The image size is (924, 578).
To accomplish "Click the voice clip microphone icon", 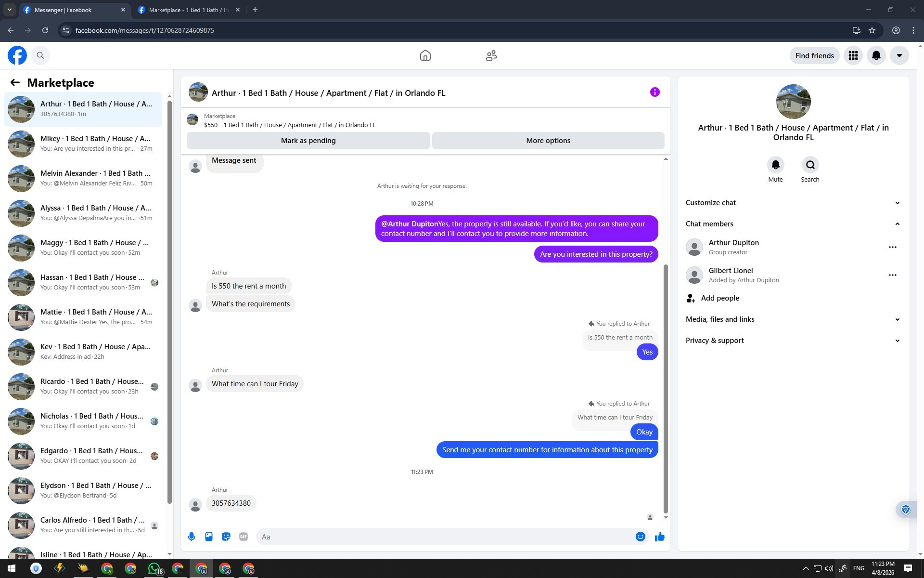I will [192, 537].
